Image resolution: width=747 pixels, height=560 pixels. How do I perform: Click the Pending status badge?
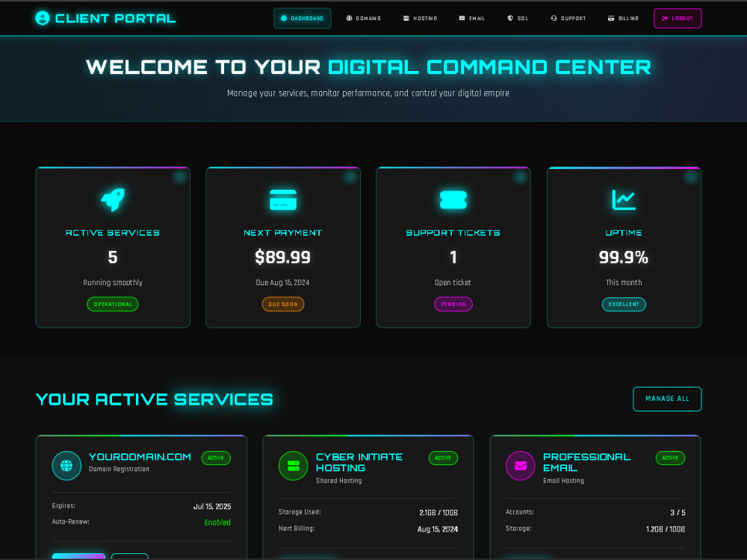point(453,304)
